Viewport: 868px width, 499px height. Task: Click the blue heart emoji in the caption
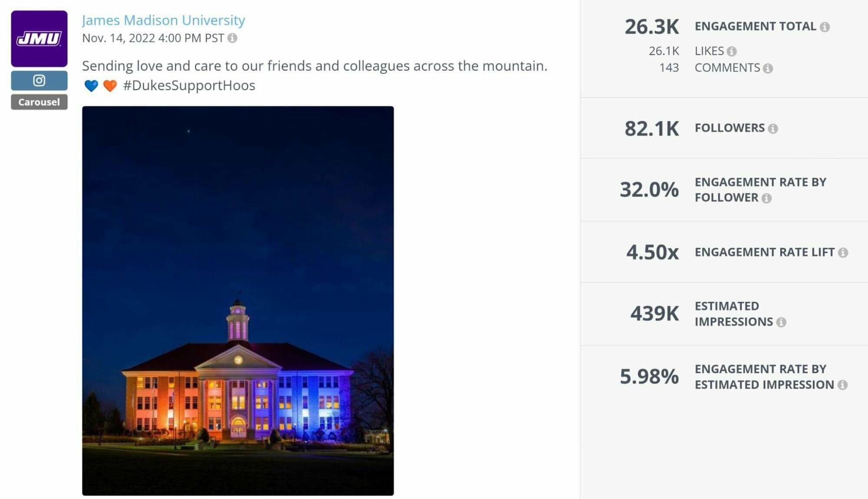[90, 85]
